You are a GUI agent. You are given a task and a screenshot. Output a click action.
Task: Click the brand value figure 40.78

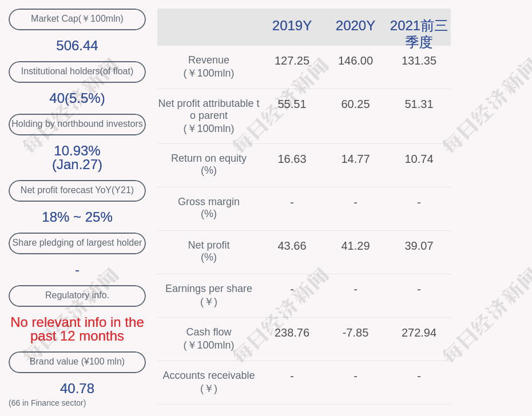point(77,389)
